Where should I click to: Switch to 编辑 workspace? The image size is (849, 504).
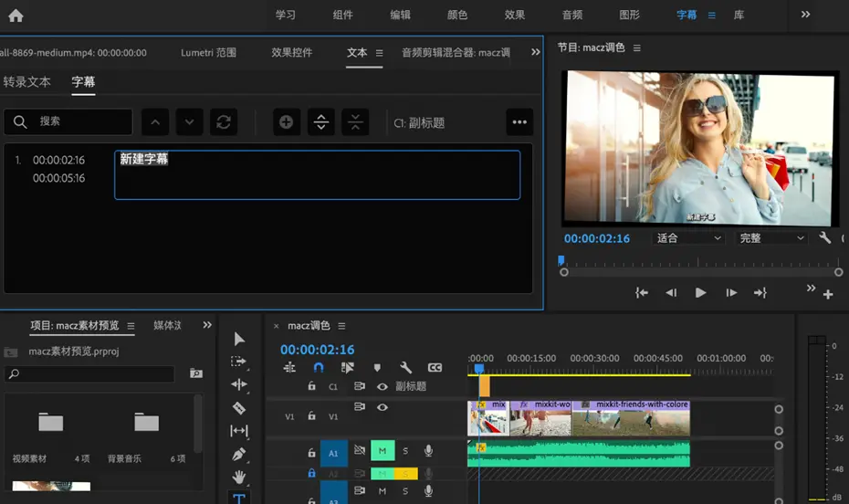pos(400,16)
